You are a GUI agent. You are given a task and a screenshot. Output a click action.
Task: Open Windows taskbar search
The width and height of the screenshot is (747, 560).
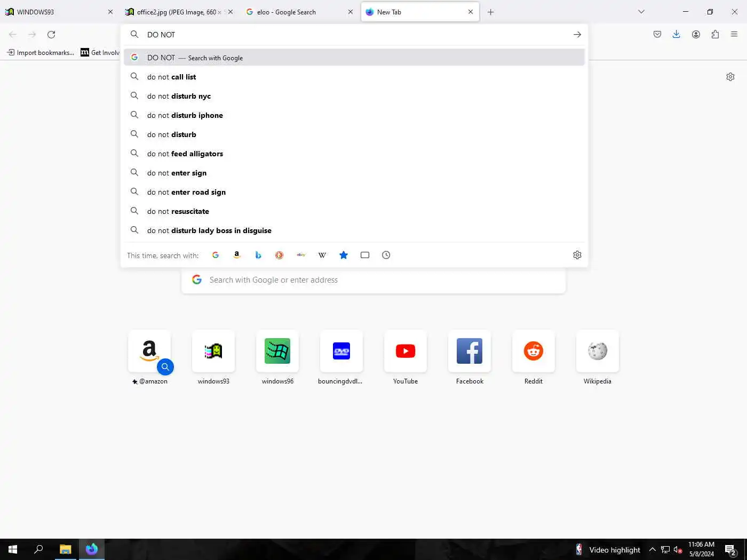point(38,549)
